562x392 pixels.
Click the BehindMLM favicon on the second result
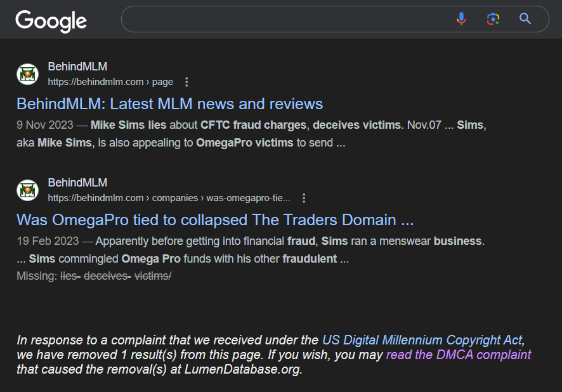coord(27,190)
